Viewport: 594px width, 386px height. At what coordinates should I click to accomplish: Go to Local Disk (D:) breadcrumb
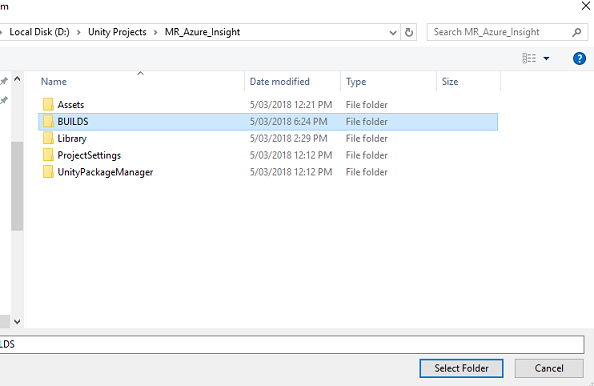pyautogui.click(x=39, y=32)
